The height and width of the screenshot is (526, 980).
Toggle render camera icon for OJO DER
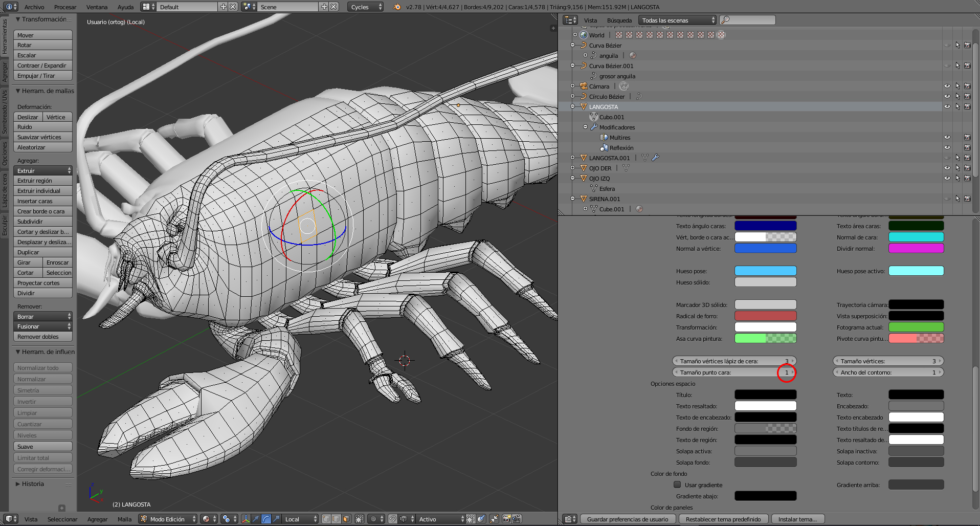coord(967,168)
